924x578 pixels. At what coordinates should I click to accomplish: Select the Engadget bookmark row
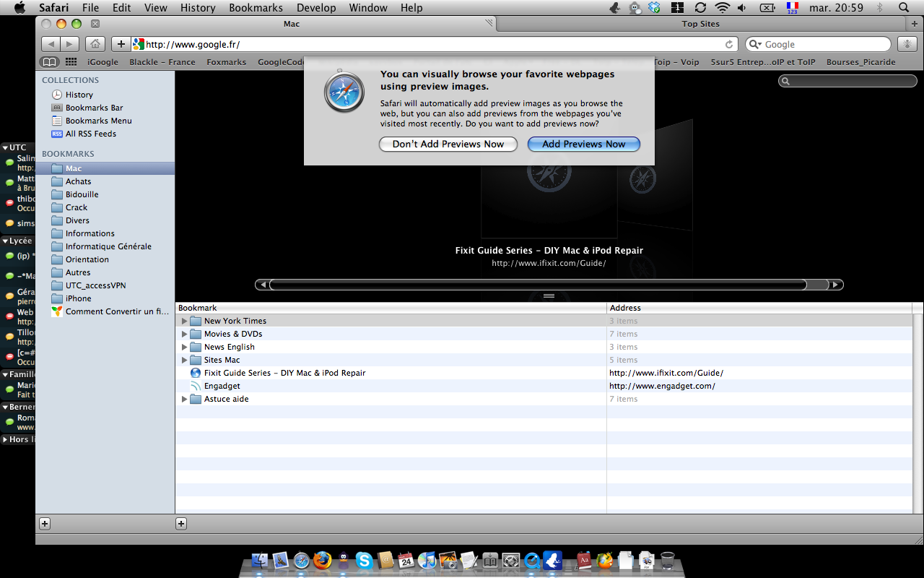[x=545, y=386]
